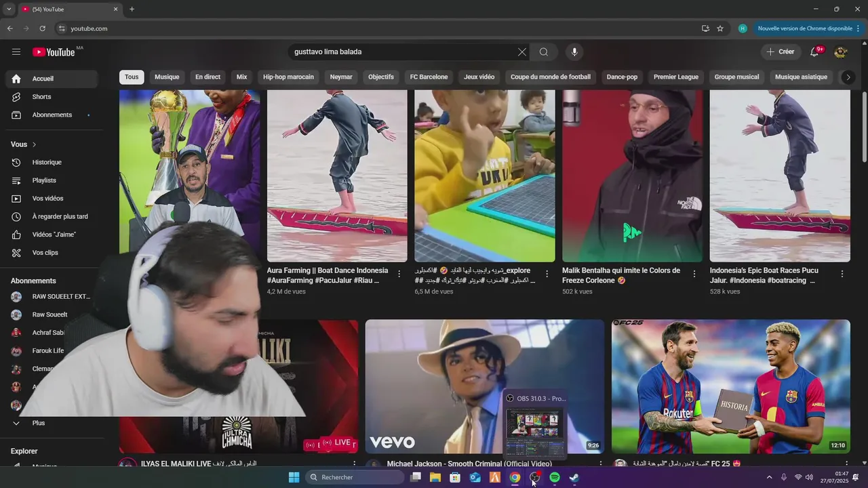Run the search with the magnifier button
The width and height of the screenshot is (868, 488).
(544, 52)
